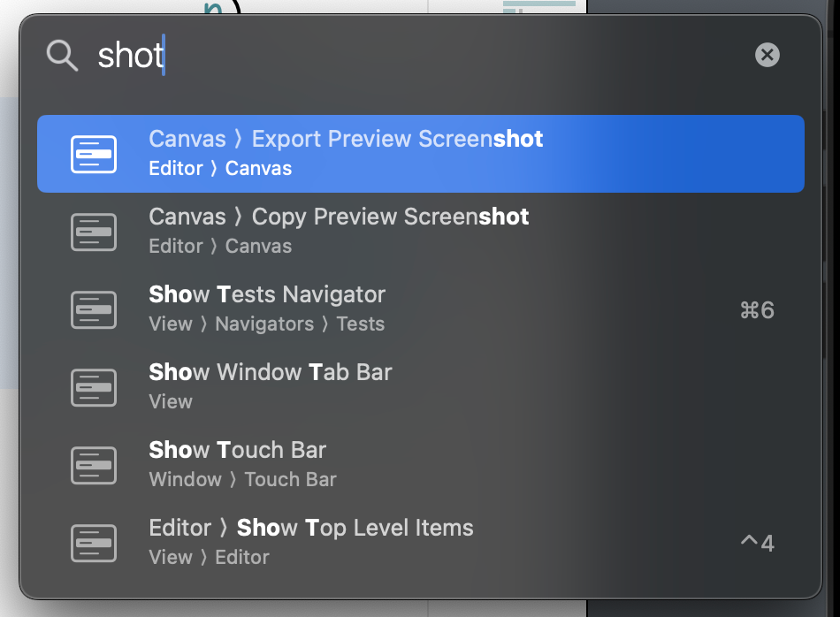Select Editor Show Top Level Items

pos(310,528)
